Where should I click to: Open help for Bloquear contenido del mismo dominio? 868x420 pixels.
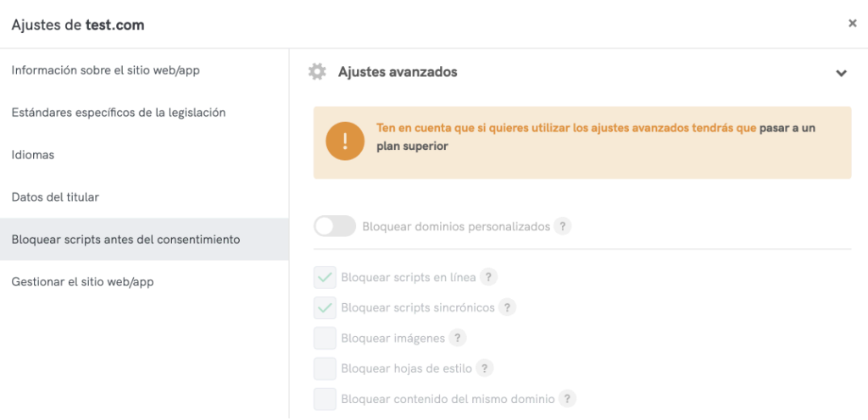(567, 398)
